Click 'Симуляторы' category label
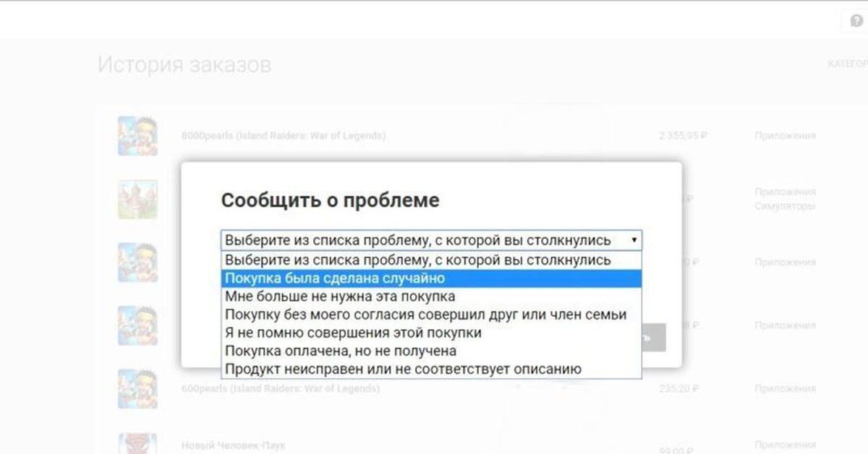 785,206
